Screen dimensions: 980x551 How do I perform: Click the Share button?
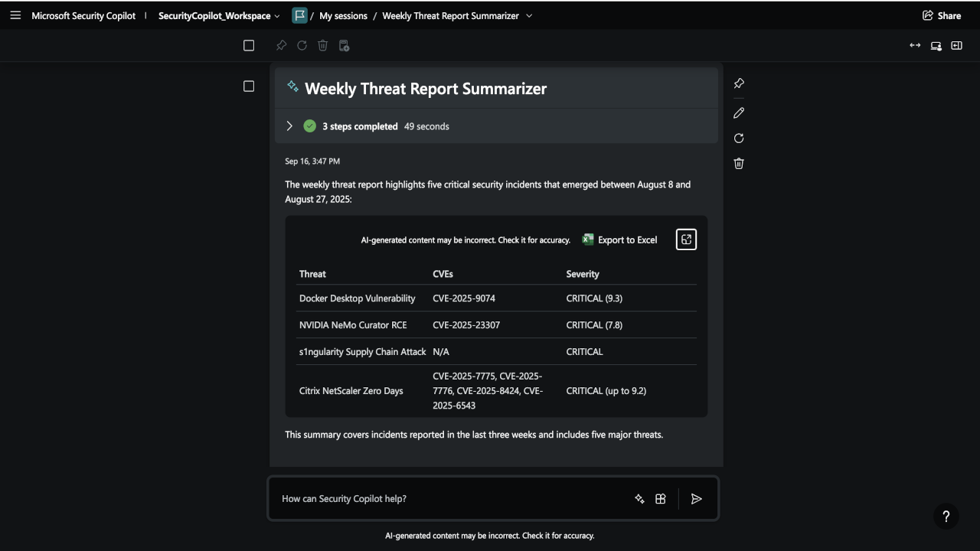tap(942, 15)
